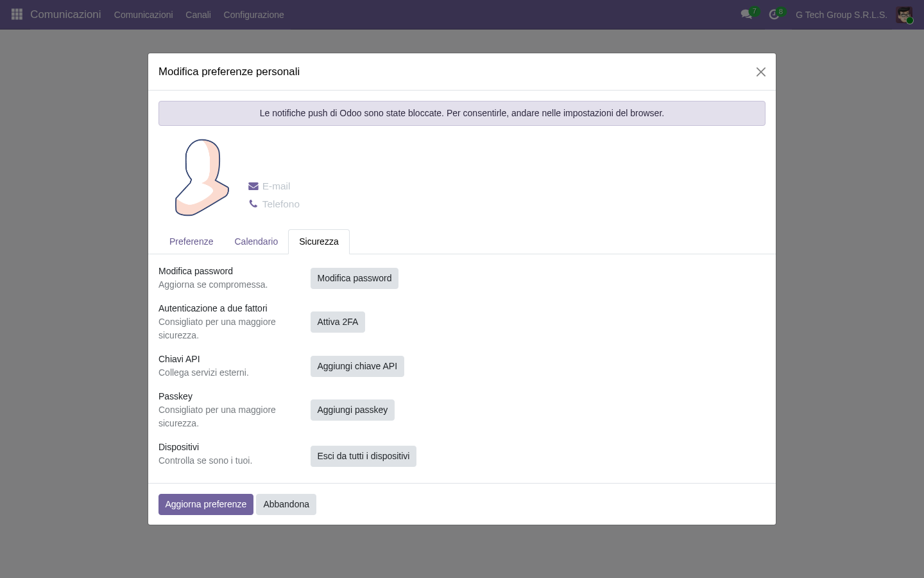Click the Aggiorna preferenze button
The height and width of the screenshot is (578, 924).
point(206,504)
